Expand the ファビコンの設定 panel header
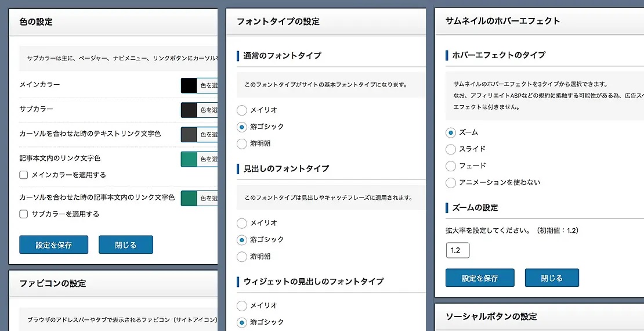This screenshot has height=331, width=644. pos(113,283)
